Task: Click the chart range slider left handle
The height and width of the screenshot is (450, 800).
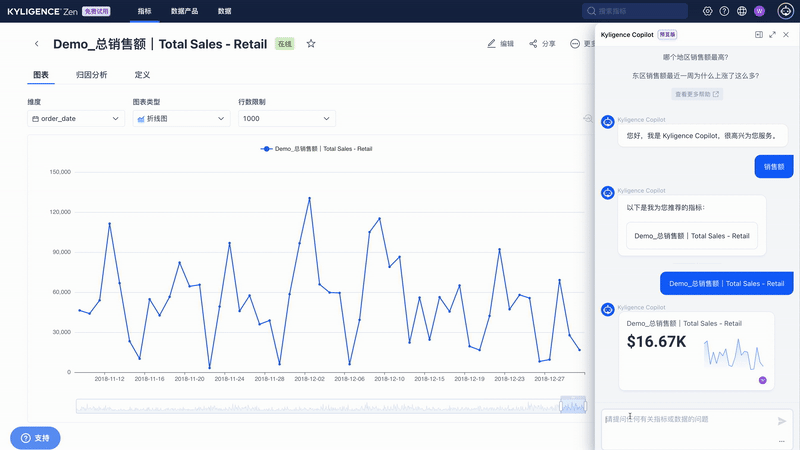Action: tap(561, 406)
